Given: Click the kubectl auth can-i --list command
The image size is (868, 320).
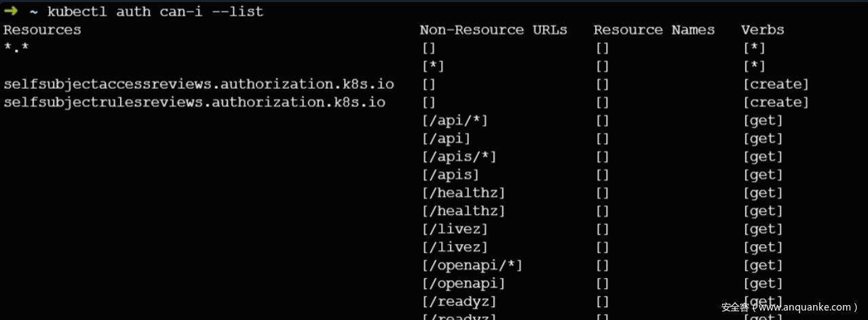Looking at the screenshot, I should tap(155, 12).
